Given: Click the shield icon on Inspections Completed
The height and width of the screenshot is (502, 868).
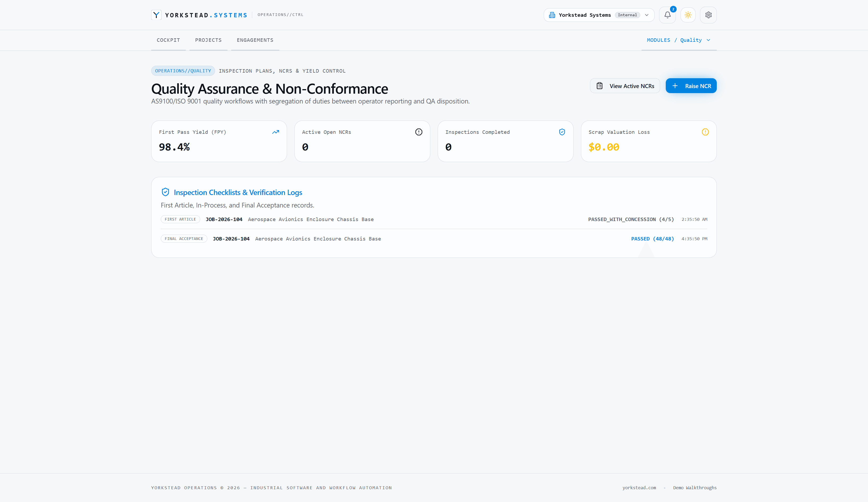Looking at the screenshot, I should [x=562, y=132].
